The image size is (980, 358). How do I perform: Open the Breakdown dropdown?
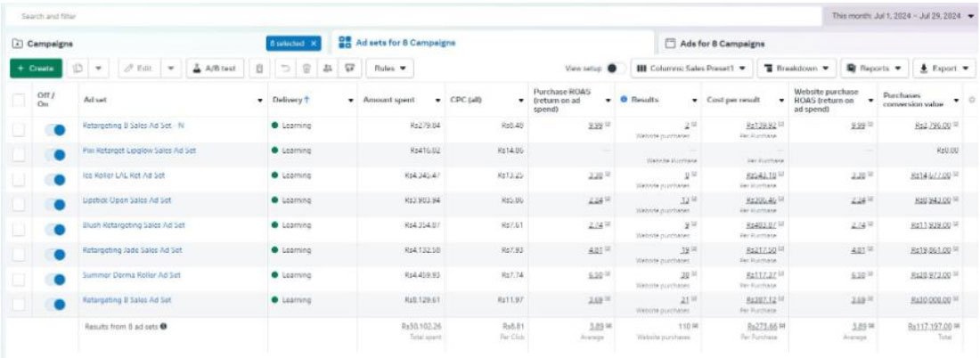(x=796, y=68)
